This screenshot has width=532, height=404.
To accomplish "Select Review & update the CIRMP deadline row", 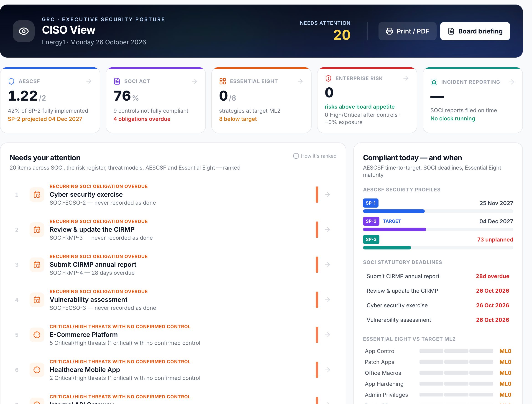I will 438,291.
